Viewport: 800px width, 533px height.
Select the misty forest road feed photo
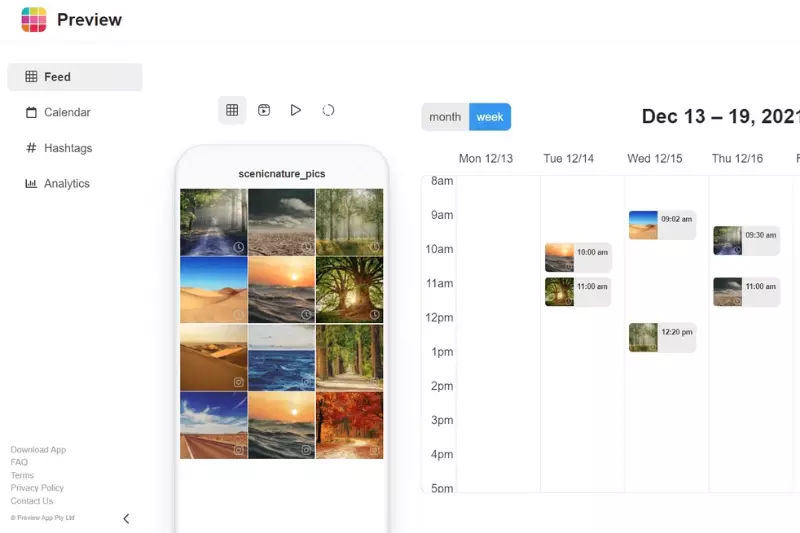click(214, 222)
